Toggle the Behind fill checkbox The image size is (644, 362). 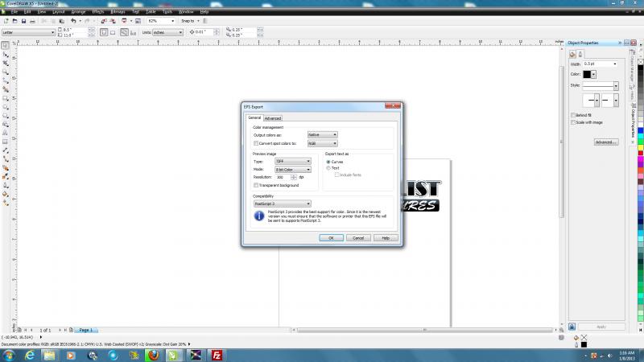point(573,115)
